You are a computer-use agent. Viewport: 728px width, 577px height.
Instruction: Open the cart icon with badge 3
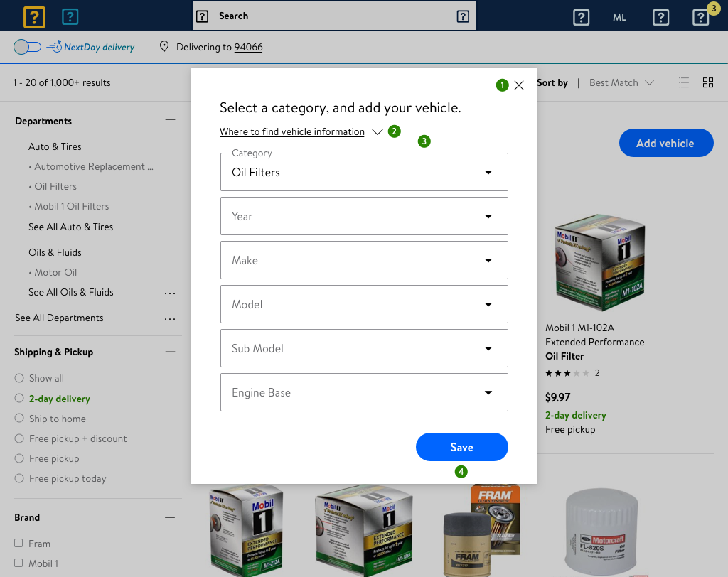(701, 18)
